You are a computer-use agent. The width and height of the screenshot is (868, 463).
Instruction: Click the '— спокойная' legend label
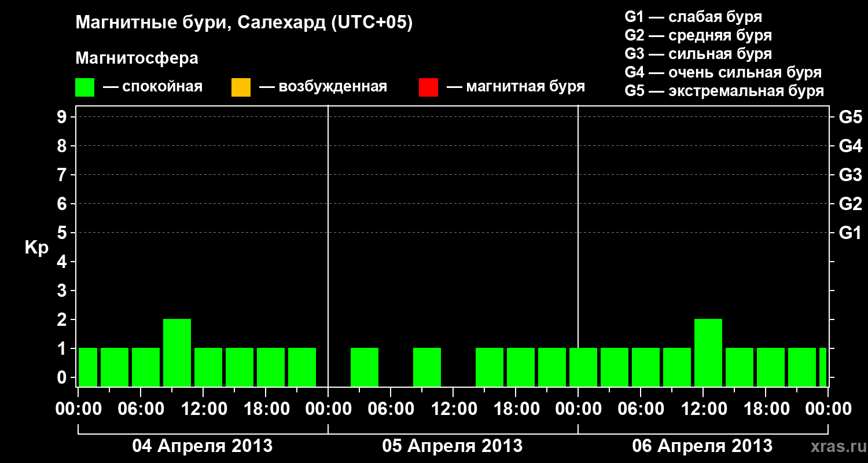153,87
